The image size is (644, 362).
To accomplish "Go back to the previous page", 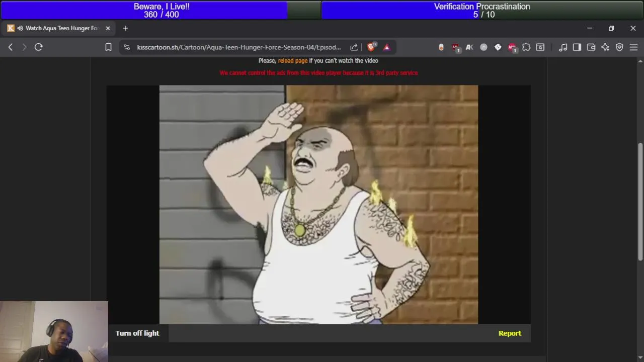I will (11, 47).
